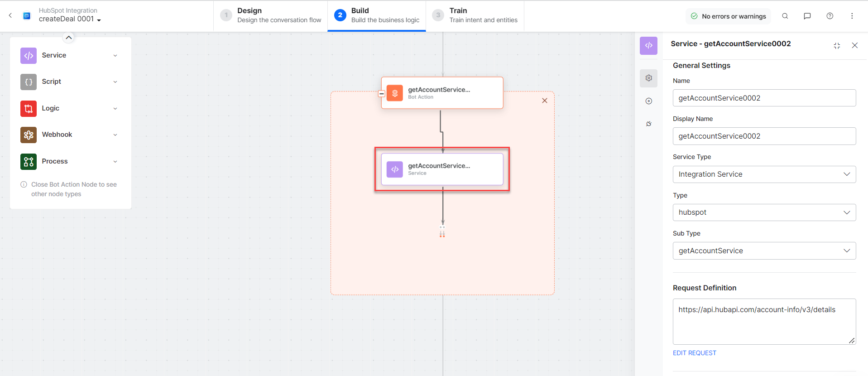This screenshot has height=376, width=868.
Task: Open the Service Type dropdown
Action: tap(764, 174)
